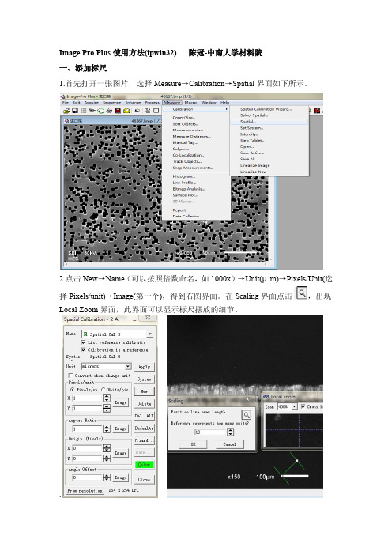Open the Name dropdown in Spatial Calibration
The height and width of the screenshot is (555, 392).
[x=150, y=334]
